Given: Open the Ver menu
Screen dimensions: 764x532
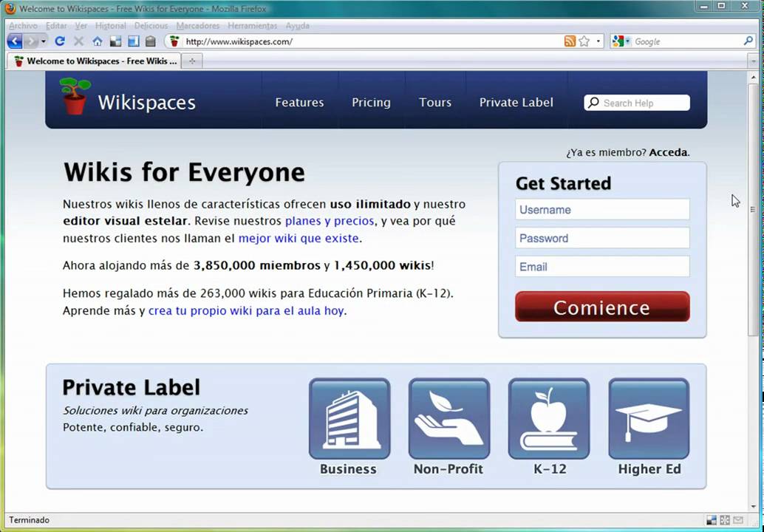Looking at the screenshot, I should click(x=81, y=26).
